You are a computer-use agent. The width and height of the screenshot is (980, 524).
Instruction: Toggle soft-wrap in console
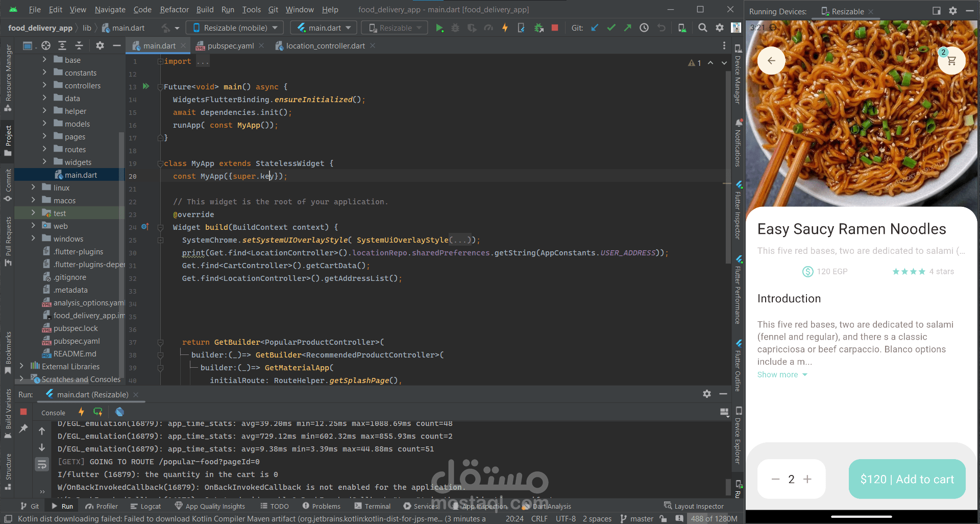coord(42,464)
